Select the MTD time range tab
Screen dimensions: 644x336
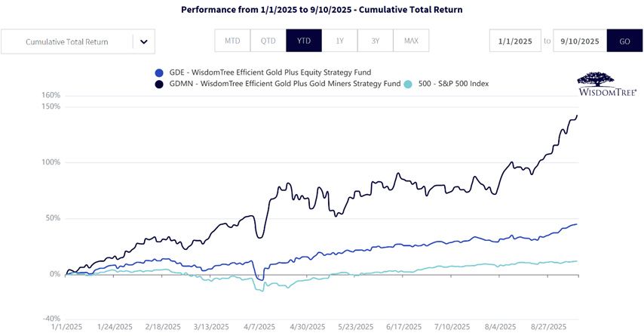pos(232,41)
